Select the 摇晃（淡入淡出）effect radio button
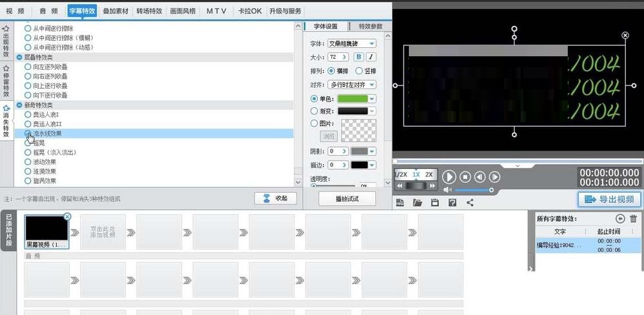The image size is (644, 315). 28,153
